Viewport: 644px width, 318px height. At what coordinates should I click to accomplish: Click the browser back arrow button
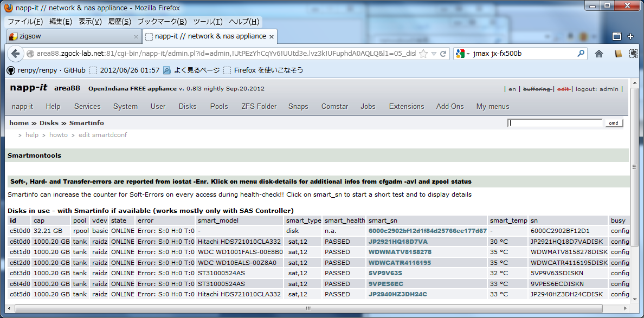pos(15,53)
